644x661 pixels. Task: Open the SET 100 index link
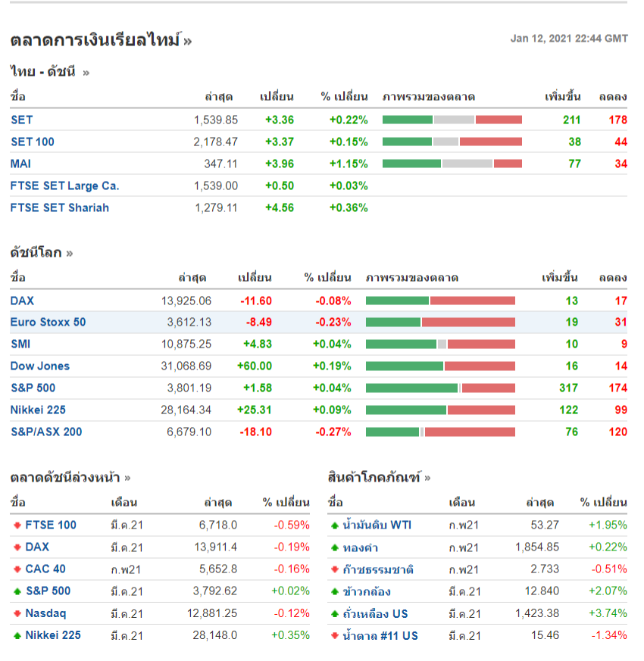click(x=33, y=142)
